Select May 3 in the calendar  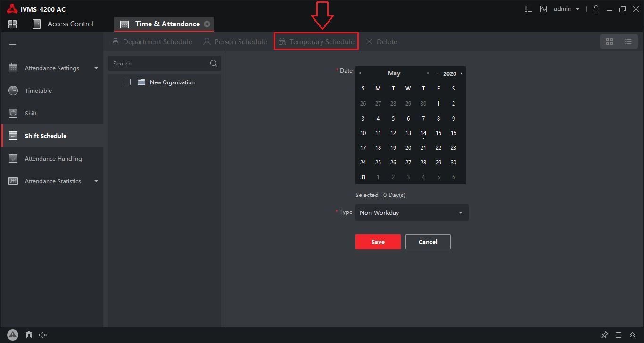click(x=363, y=119)
